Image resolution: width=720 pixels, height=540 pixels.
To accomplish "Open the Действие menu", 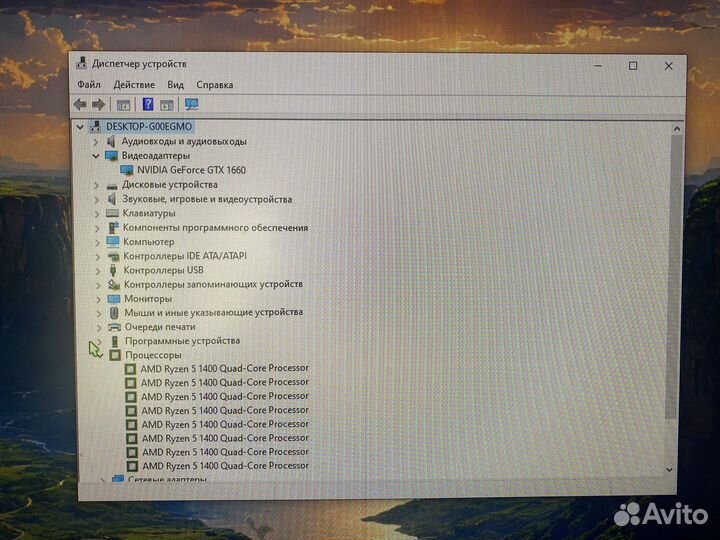I will click(x=134, y=85).
